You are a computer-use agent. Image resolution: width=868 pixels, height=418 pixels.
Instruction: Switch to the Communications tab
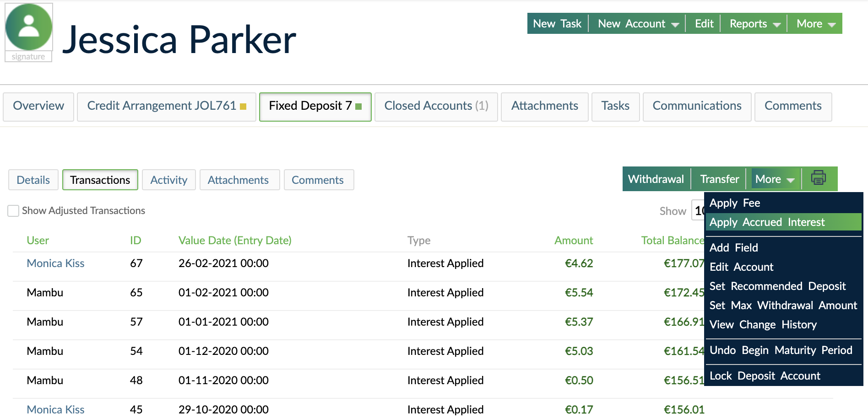click(x=697, y=106)
